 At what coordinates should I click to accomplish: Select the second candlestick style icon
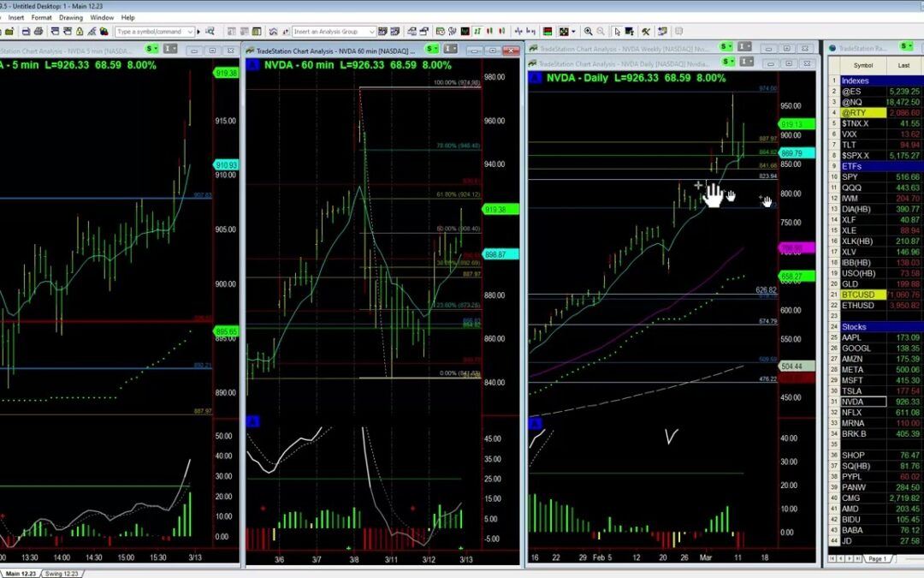coord(502,32)
